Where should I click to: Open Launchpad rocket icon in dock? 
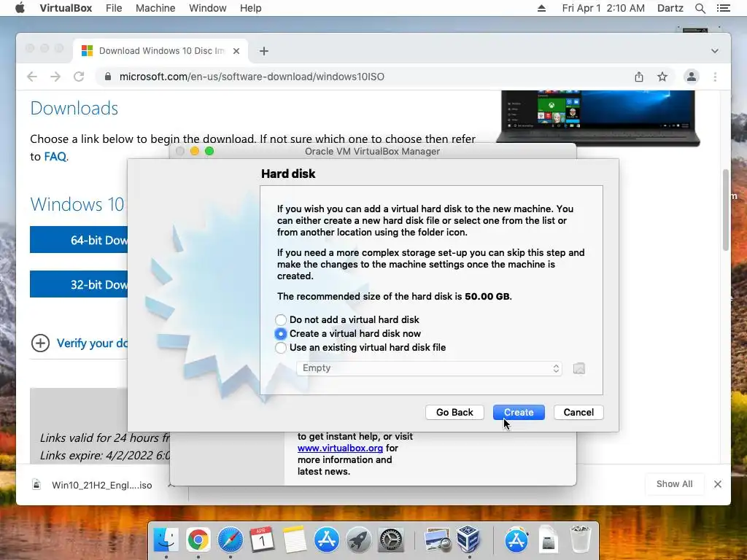(358, 540)
